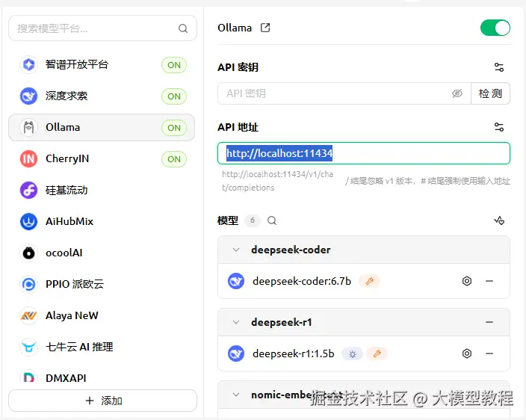Click the API 地址 localhost input field
Screen dimensions: 526x420
coord(364,153)
